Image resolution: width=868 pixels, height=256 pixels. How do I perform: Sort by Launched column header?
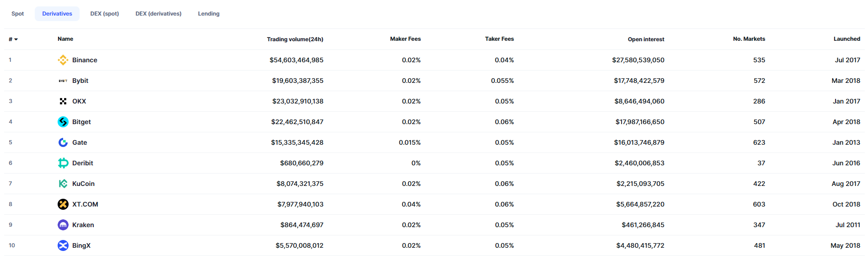(x=847, y=39)
